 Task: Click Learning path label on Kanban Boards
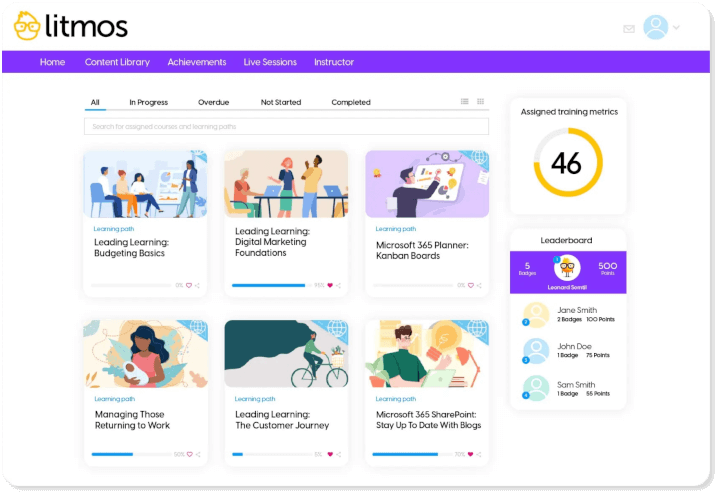pyautogui.click(x=396, y=229)
